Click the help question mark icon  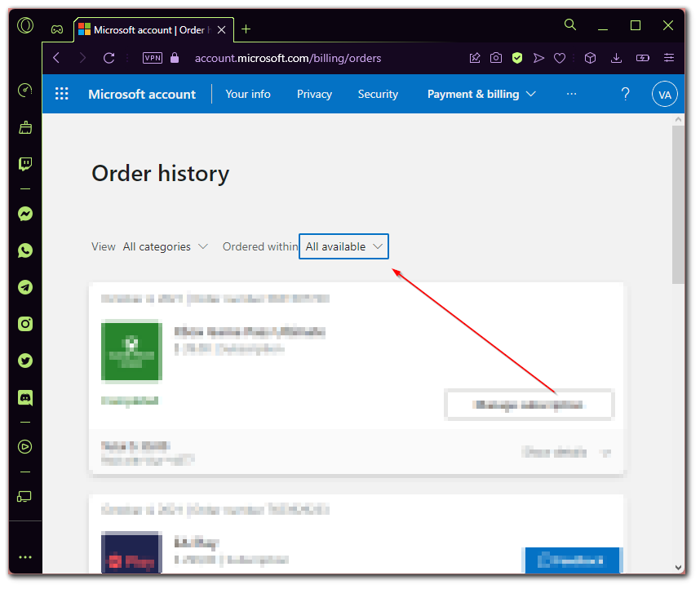[x=626, y=94]
